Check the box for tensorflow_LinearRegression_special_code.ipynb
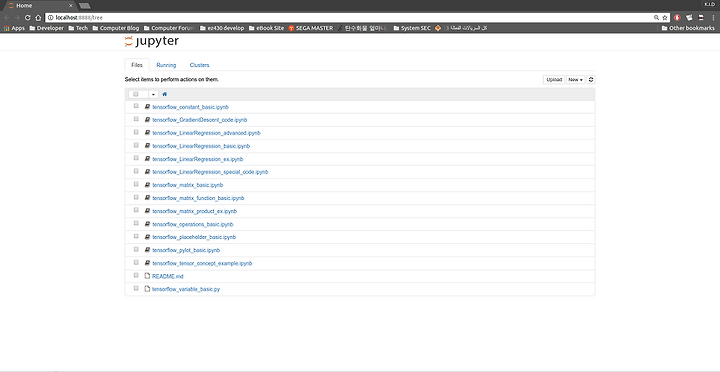The width and height of the screenshot is (720, 372). pos(136,171)
